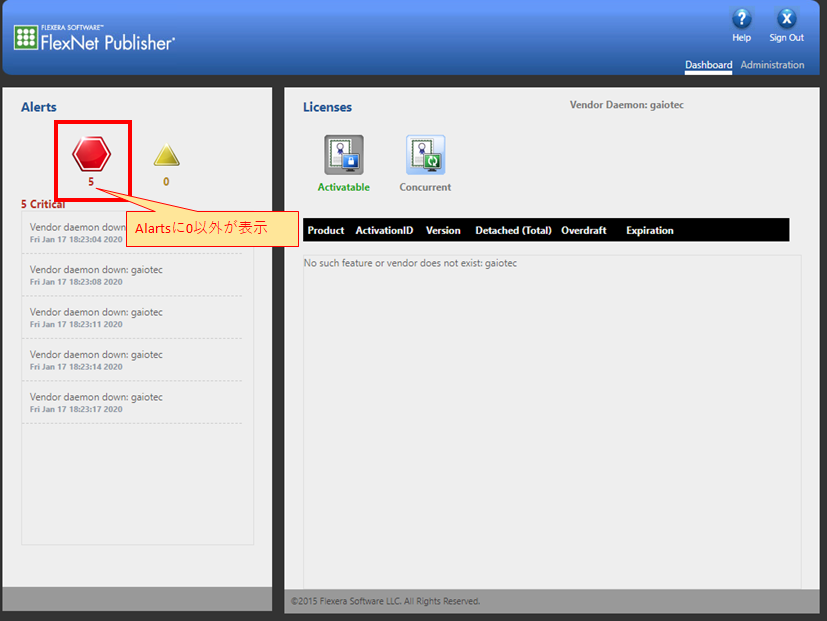The width and height of the screenshot is (827, 621).
Task: Click the warning alert count 0
Action: pos(166,182)
